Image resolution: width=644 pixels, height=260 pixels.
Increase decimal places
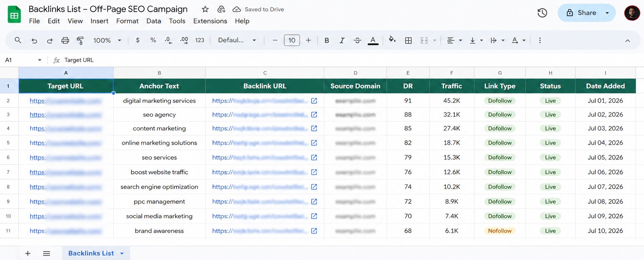click(184, 40)
